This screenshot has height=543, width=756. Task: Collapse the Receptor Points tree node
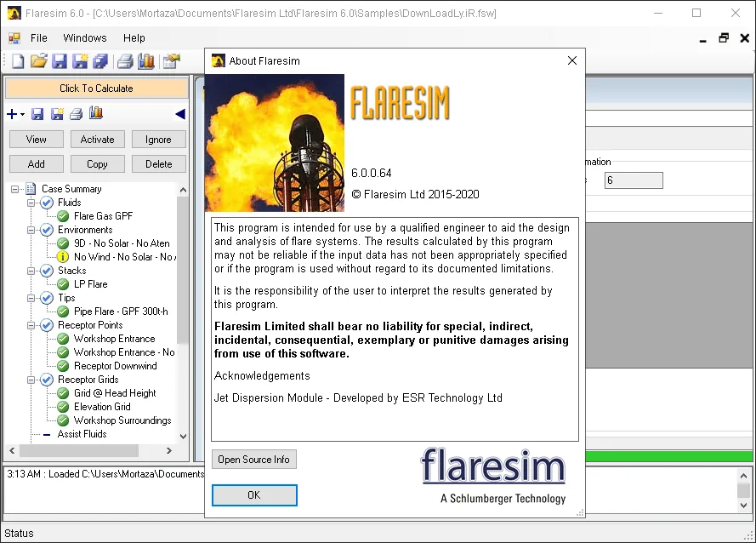pos(31,325)
